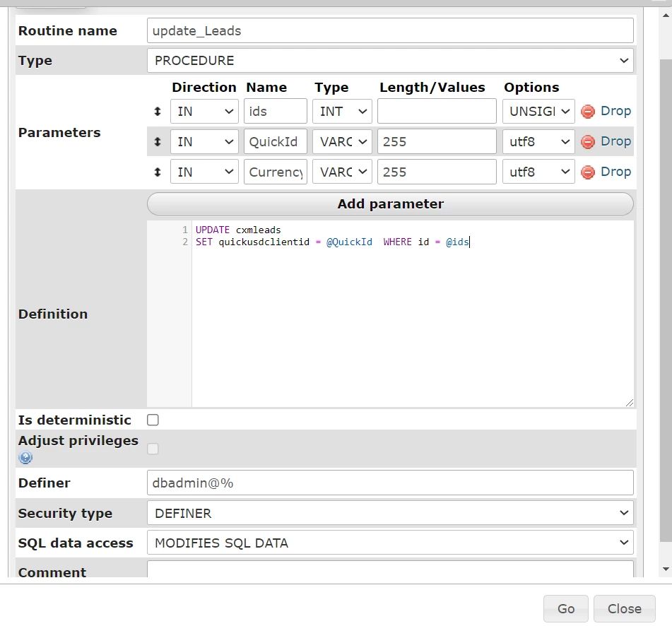This screenshot has height=626, width=672.
Task: Click the 'Options' column header
Action: pyautogui.click(x=531, y=88)
